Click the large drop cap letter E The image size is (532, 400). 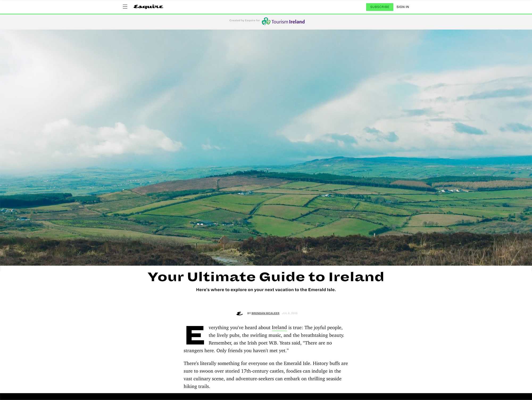[x=195, y=335]
